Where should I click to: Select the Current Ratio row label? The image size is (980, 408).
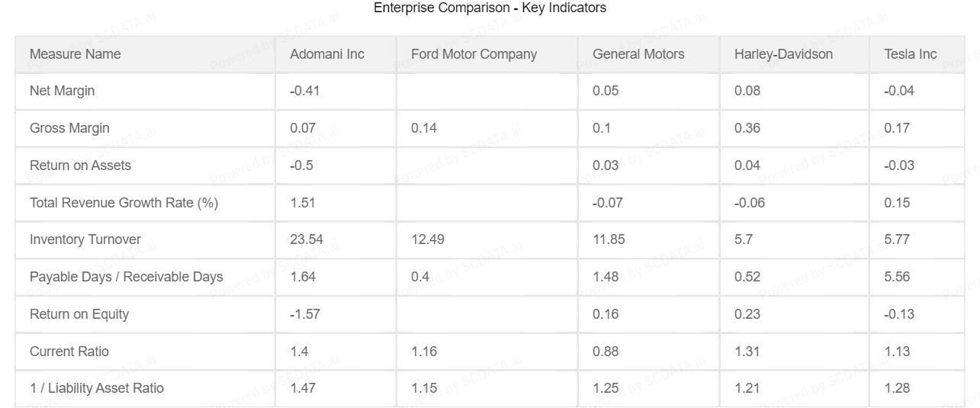(69, 352)
